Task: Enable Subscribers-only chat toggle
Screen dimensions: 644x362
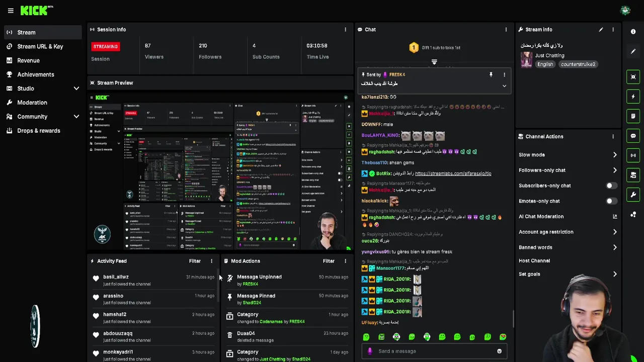Action: point(611,186)
